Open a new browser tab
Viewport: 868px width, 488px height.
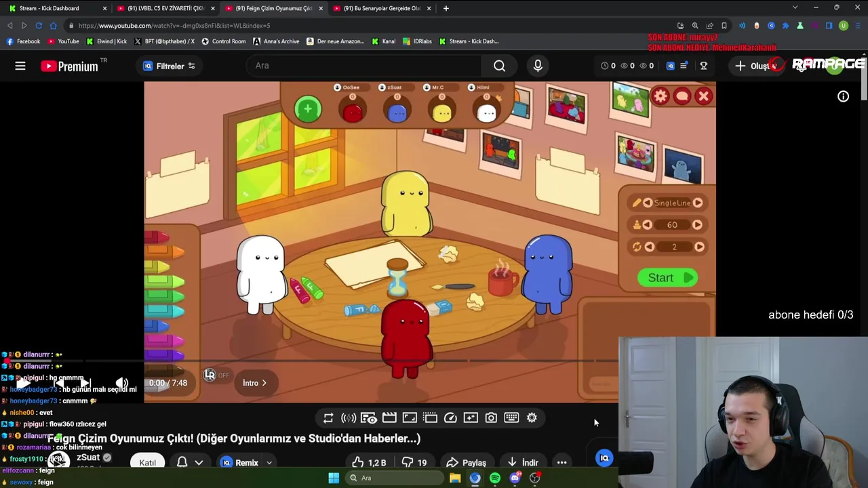click(446, 8)
